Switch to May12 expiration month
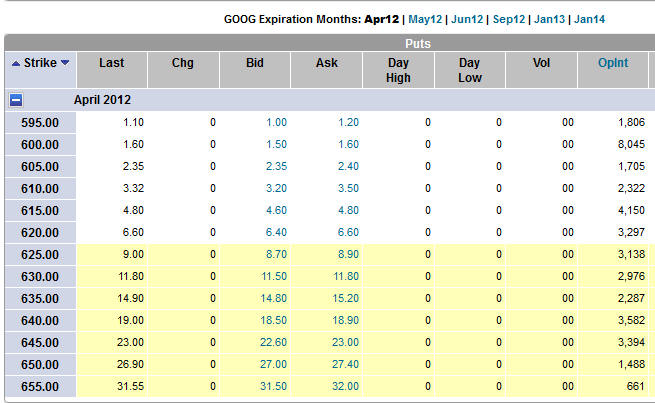The image size is (655, 403). [425, 19]
